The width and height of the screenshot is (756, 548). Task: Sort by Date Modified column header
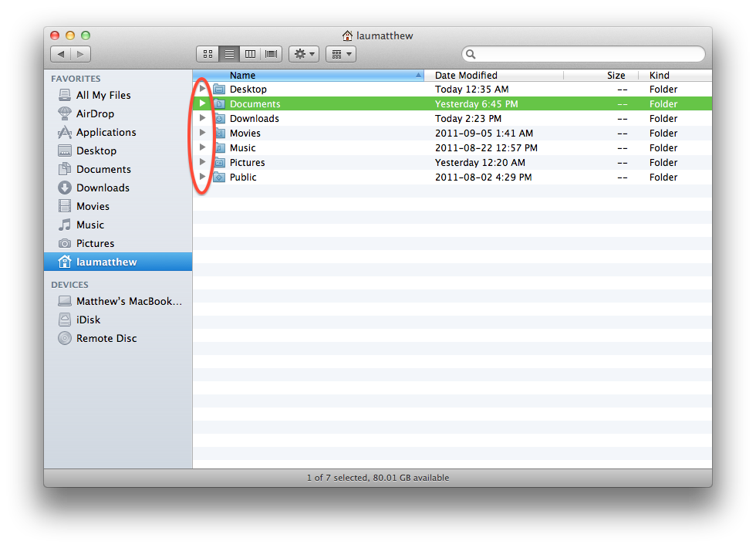(x=494, y=76)
